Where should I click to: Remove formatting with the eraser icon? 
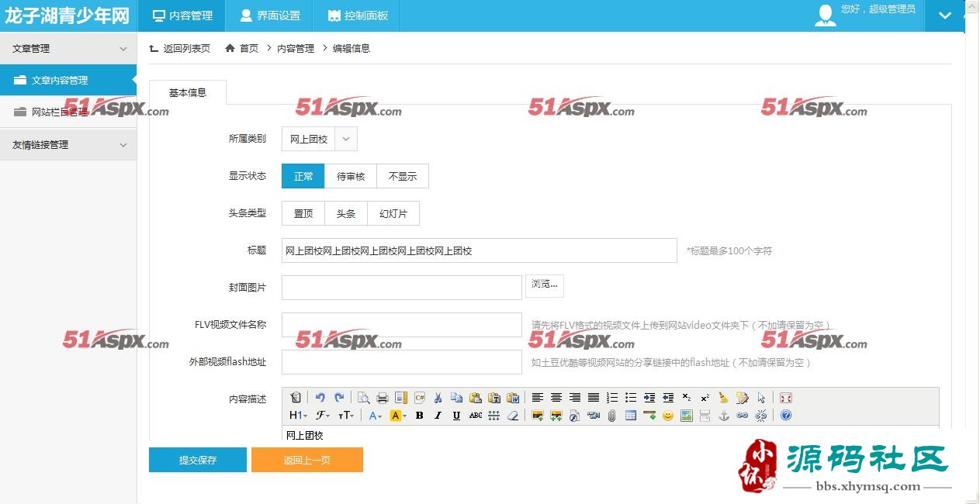tap(513, 416)
